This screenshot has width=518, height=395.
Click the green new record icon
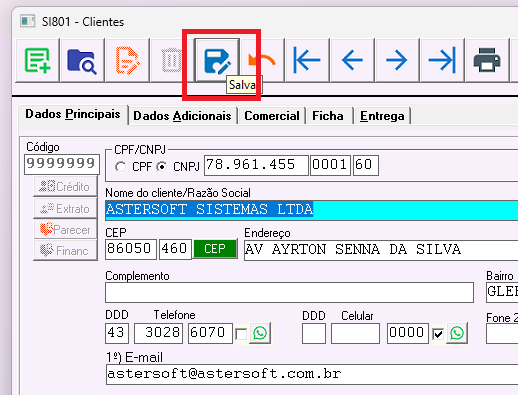click(x=38, y=60)
